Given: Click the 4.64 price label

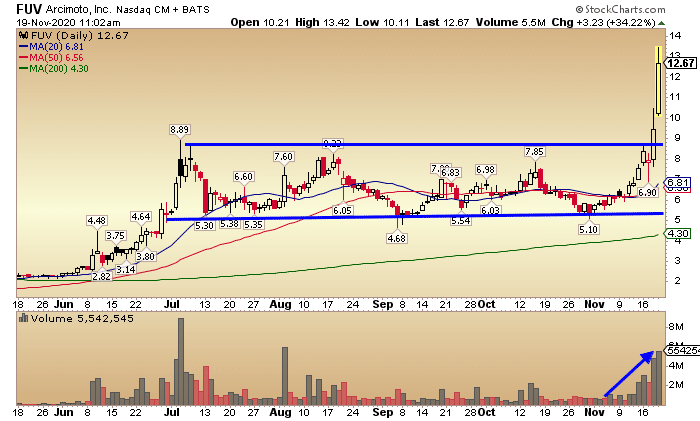Looking at the screenshot, I should coord(141,217).
